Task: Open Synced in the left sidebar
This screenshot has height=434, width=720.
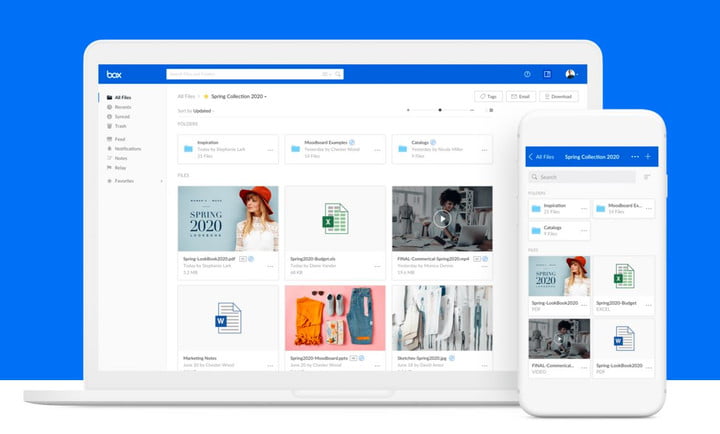Action: (x=118, y=117)
